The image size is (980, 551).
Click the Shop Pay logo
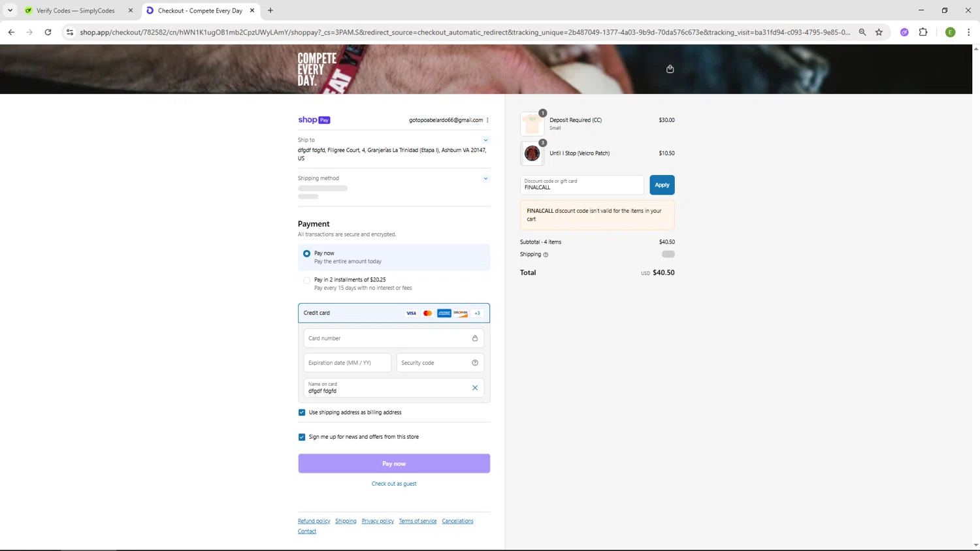pyautogui.click(x=314, y=120)
